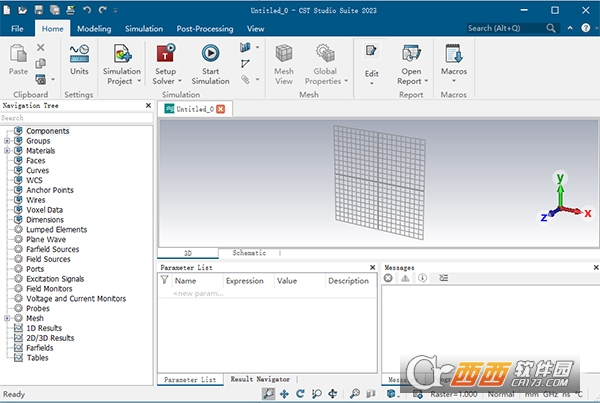Toggle the warnings filter in Messages panel
The image size is (600, 403).
click(x=405, y=278)
